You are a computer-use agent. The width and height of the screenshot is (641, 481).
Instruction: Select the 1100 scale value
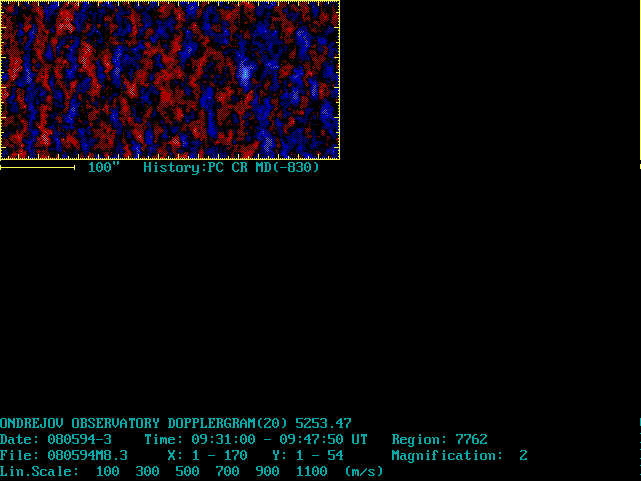pyautogui.click(x=312, y=471)
